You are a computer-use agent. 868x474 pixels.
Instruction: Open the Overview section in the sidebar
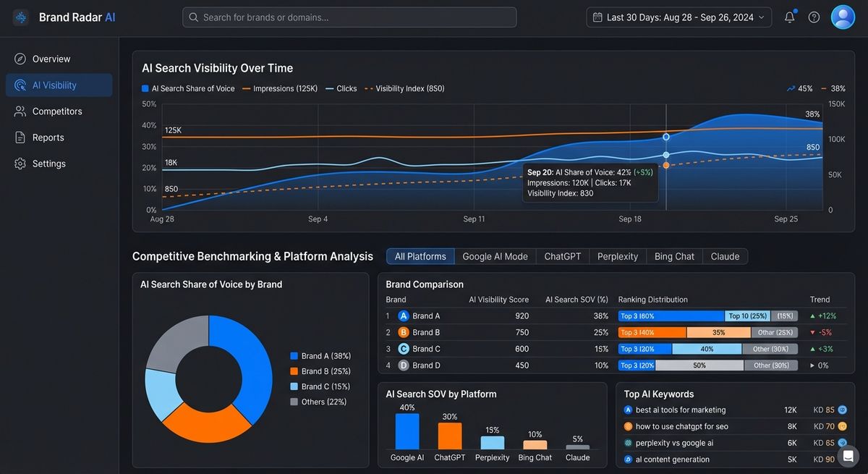pos(51,59)
